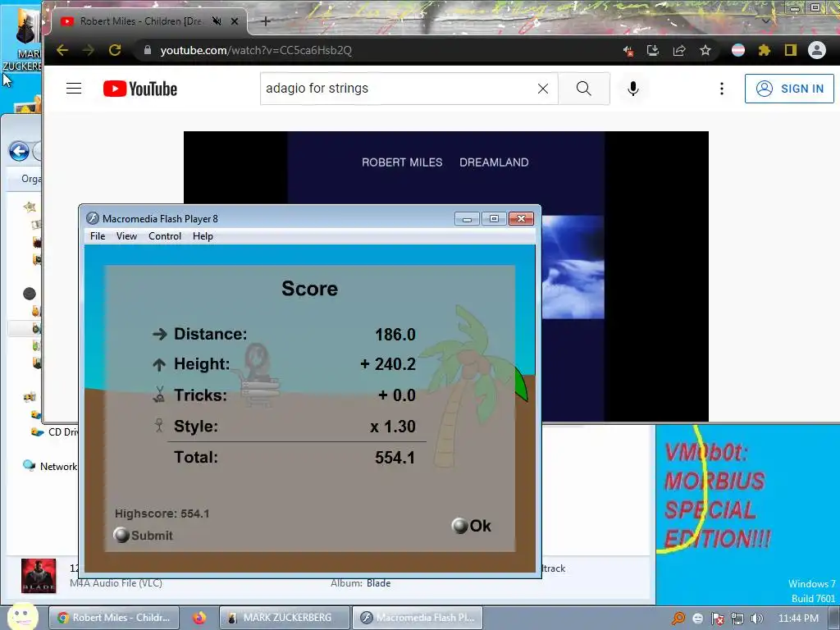Switch to Macromedia Flash Player taskbar button
Image resolution: width=840 pixels, height=630 pixels.
click(418, 618)
